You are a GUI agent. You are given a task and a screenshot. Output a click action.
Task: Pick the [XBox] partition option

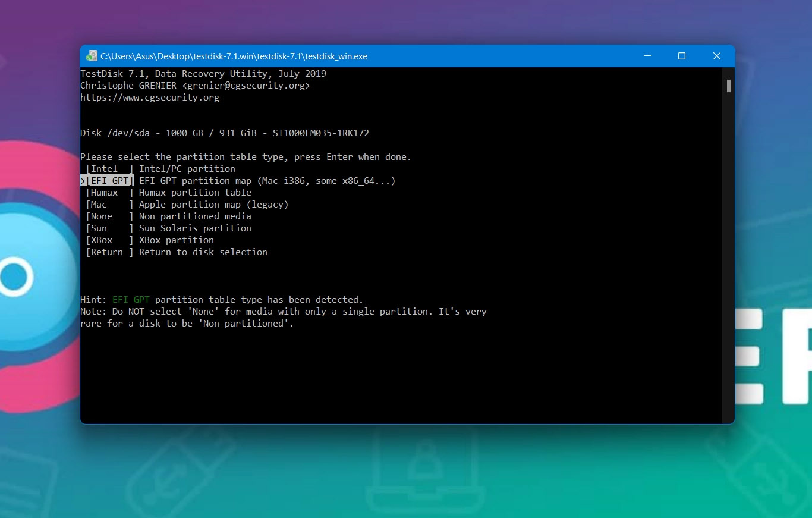(x=110, y=240)
